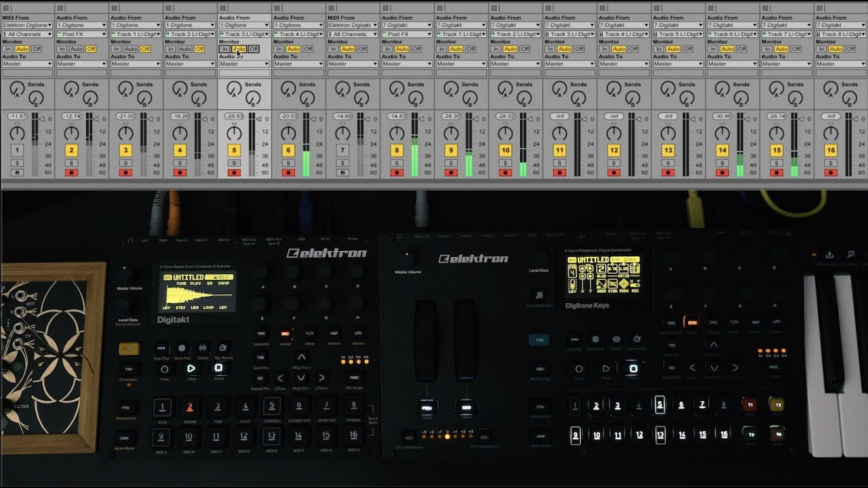Screen dimensions: 868x488
Task: Click the Send A knob on track 1
Action: tap(17, 88)
